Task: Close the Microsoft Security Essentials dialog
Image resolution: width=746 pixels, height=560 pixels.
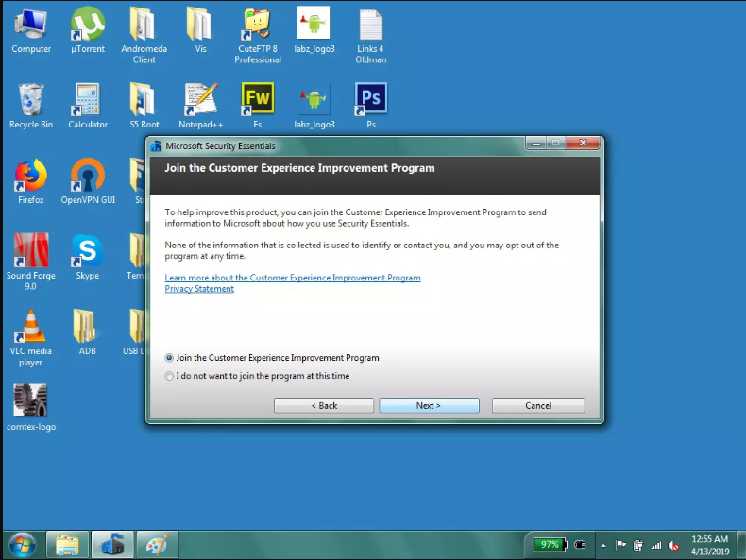Action: 584,144
